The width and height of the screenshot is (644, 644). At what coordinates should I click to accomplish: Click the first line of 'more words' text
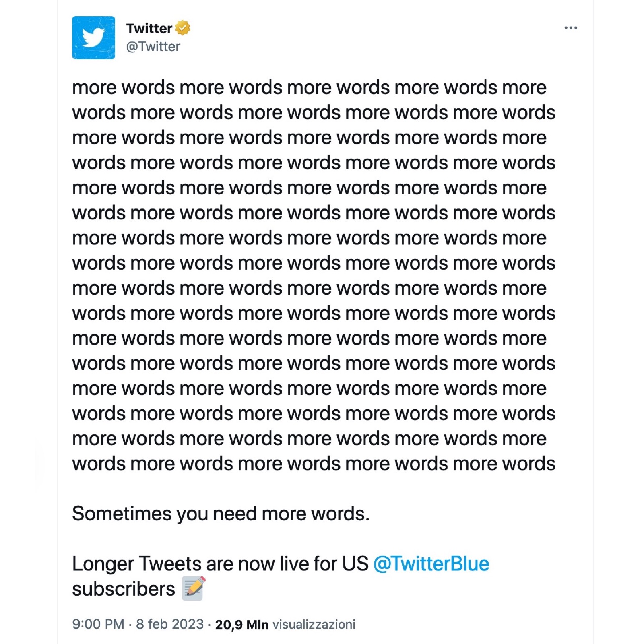(x=309, y=88)
